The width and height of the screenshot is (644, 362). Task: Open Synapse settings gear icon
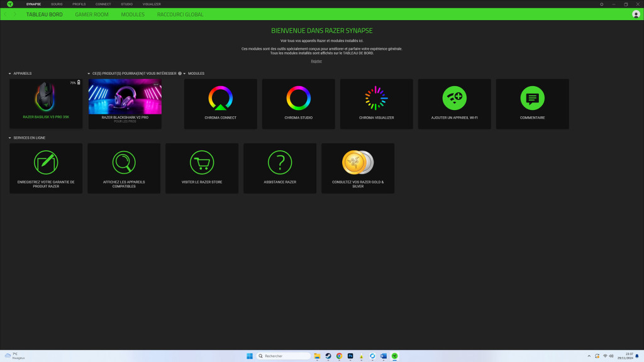pos(602,4)
